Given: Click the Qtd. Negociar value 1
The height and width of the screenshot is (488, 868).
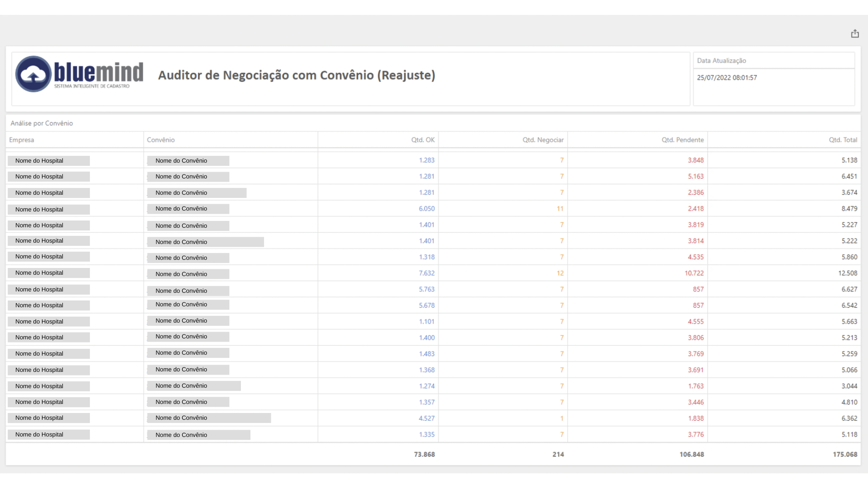Looking at the screenshot, I should pos(562,418).
